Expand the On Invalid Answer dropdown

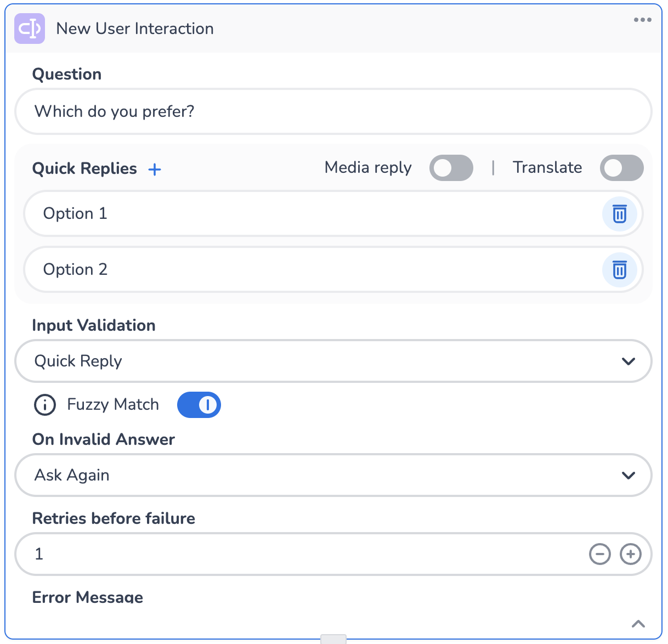333,475
